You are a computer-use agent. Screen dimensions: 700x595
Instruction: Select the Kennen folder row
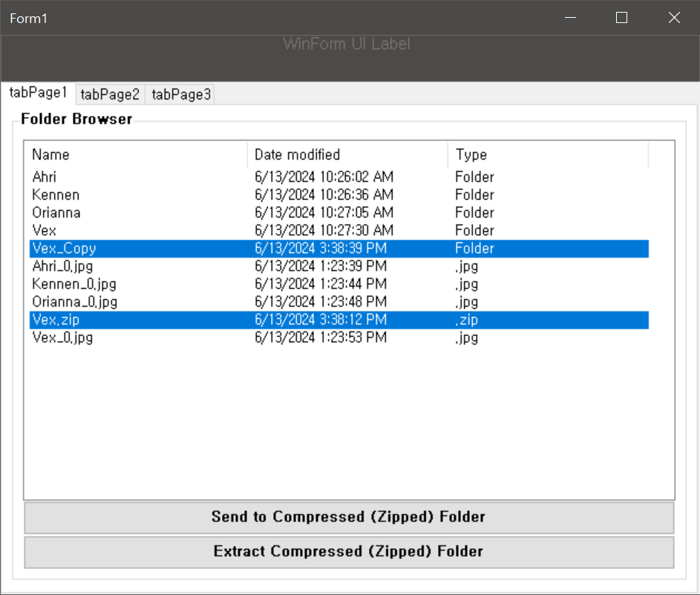pos(339,195)
